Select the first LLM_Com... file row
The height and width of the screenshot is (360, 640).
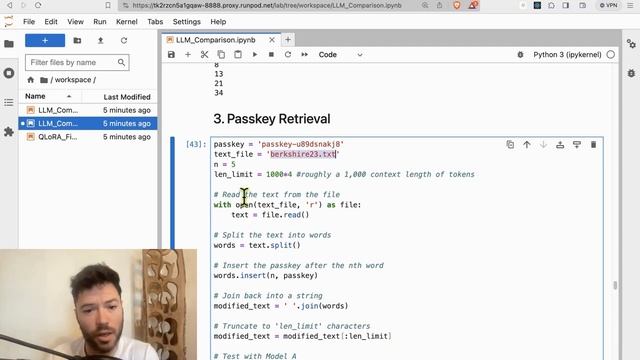tap(88, 110)
